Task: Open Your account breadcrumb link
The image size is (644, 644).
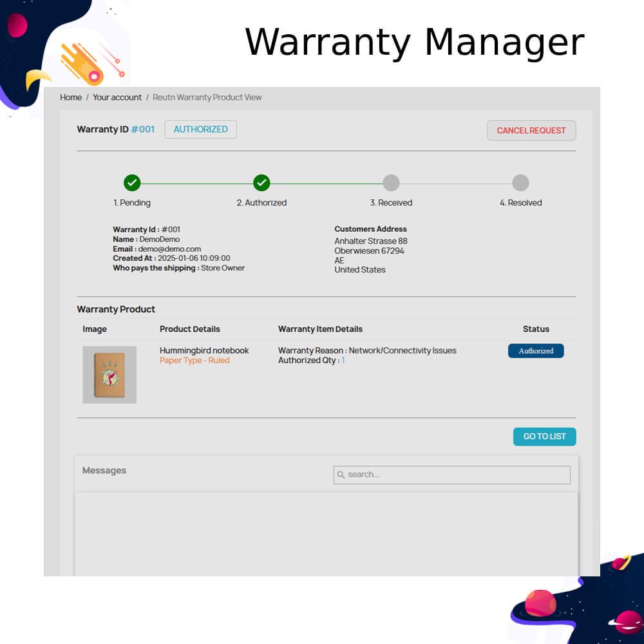Action: [x=117, y=97]
